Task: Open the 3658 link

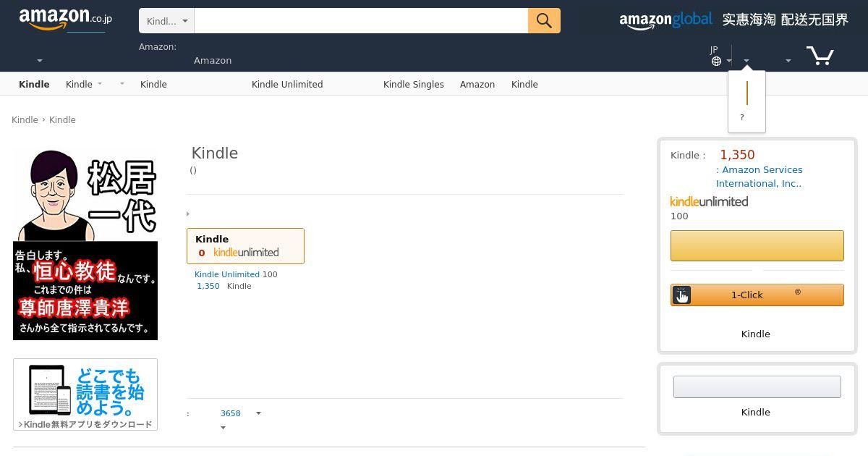Action: click(231, 413)
